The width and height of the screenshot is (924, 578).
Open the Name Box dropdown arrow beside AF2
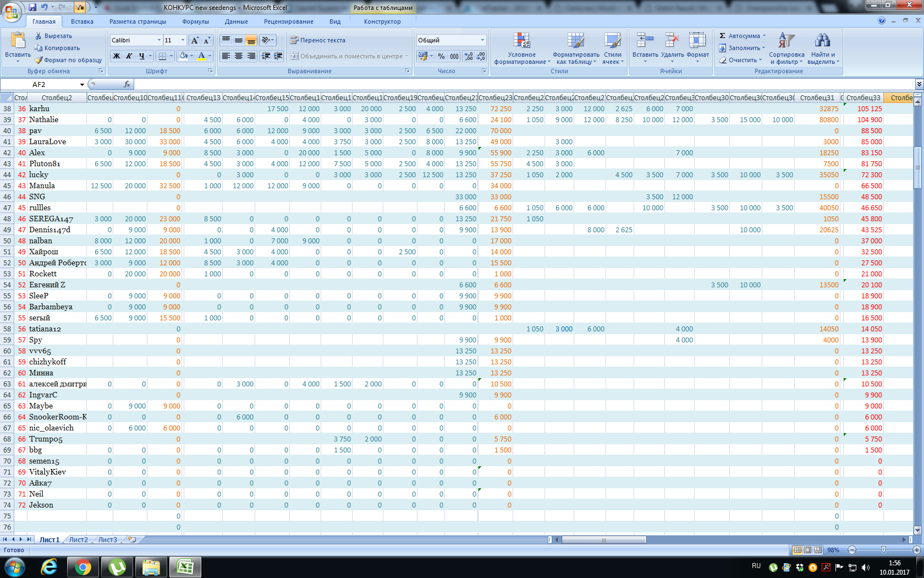(x=82, y=85)
